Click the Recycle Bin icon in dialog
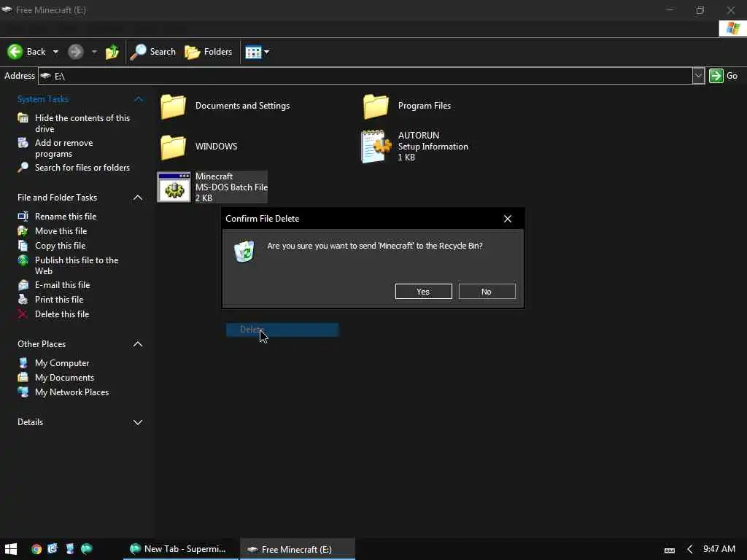Screen dimensions: 747x560 click(244, 251)
